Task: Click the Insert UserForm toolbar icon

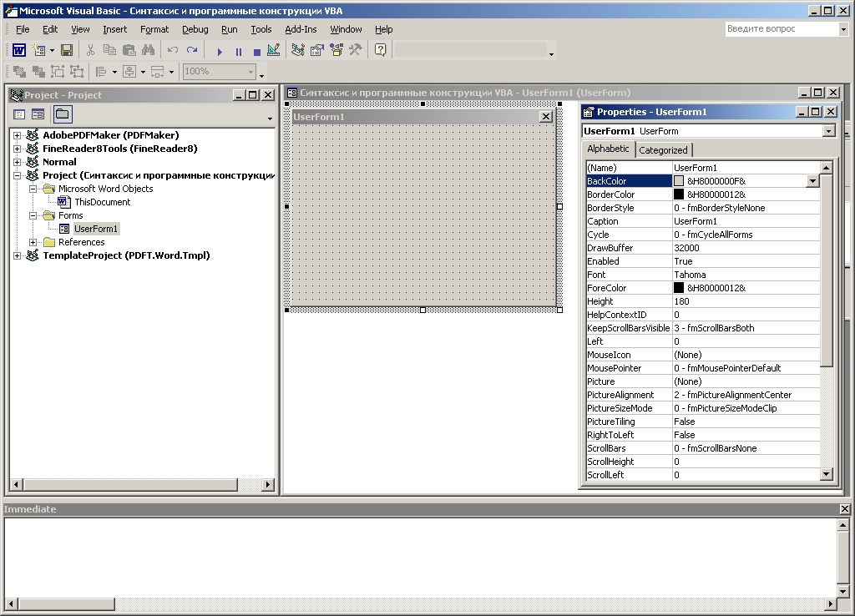Action: (38, 51)
